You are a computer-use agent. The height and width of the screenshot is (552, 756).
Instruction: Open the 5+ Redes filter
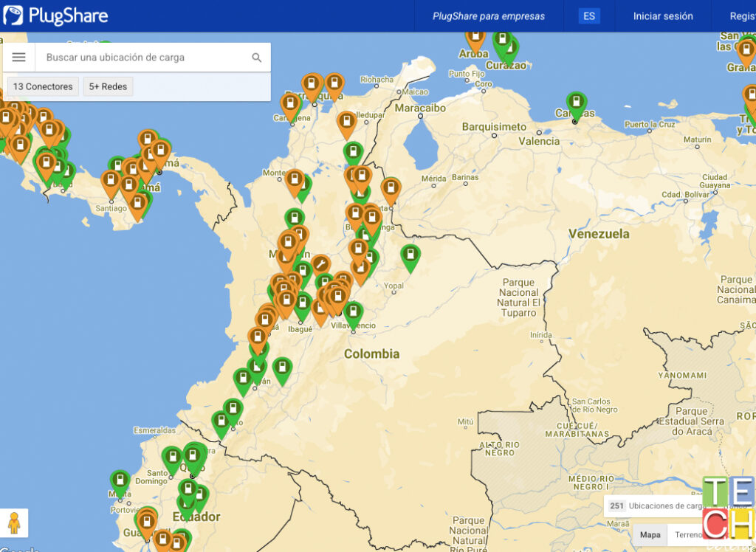[108, 86]
